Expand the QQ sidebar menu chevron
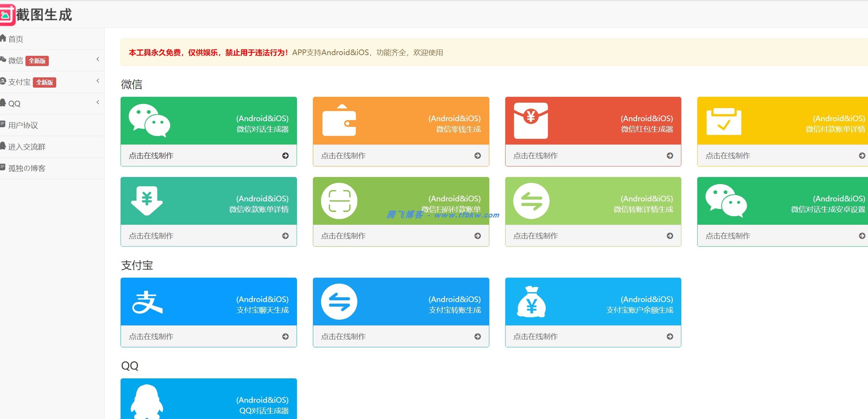The width and height of the screenshot is (868, 419). 98,102
